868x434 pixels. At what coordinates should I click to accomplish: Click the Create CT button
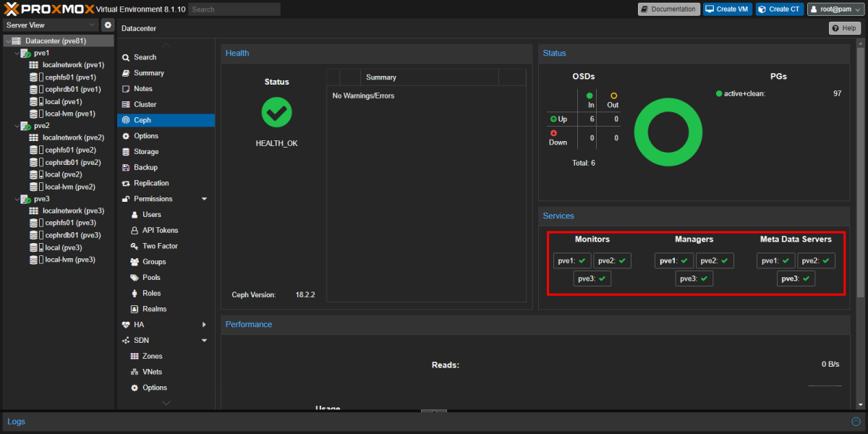[780, 9]
